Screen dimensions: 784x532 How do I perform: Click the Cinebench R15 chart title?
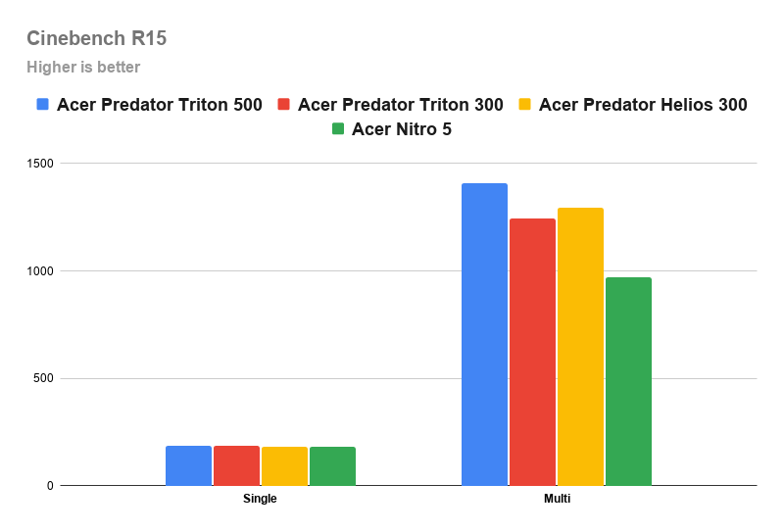click(x=96, y=38)
